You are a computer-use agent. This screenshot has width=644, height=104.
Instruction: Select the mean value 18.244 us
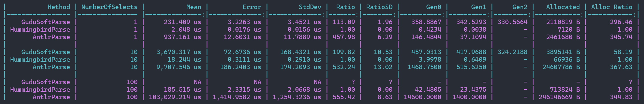pos(184,60)
